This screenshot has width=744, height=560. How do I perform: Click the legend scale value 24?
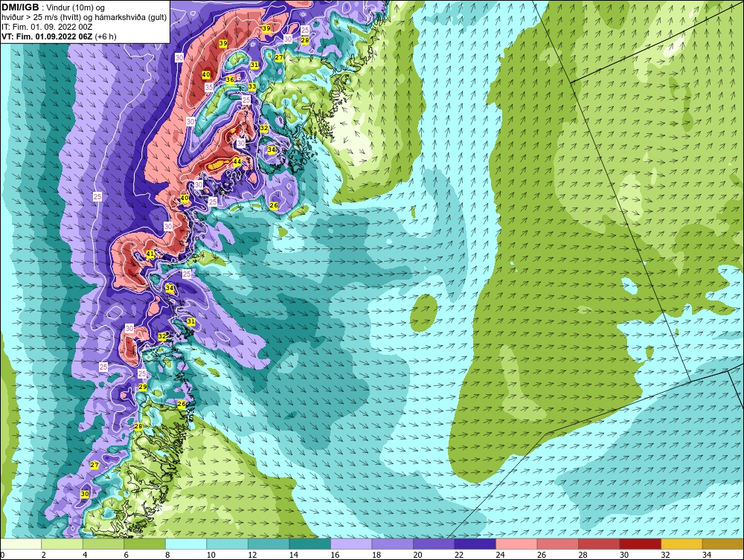coord(500,555)
